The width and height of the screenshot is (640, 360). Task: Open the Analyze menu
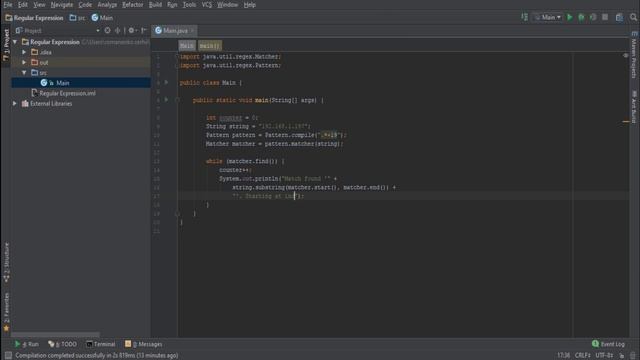coord(107,5)
